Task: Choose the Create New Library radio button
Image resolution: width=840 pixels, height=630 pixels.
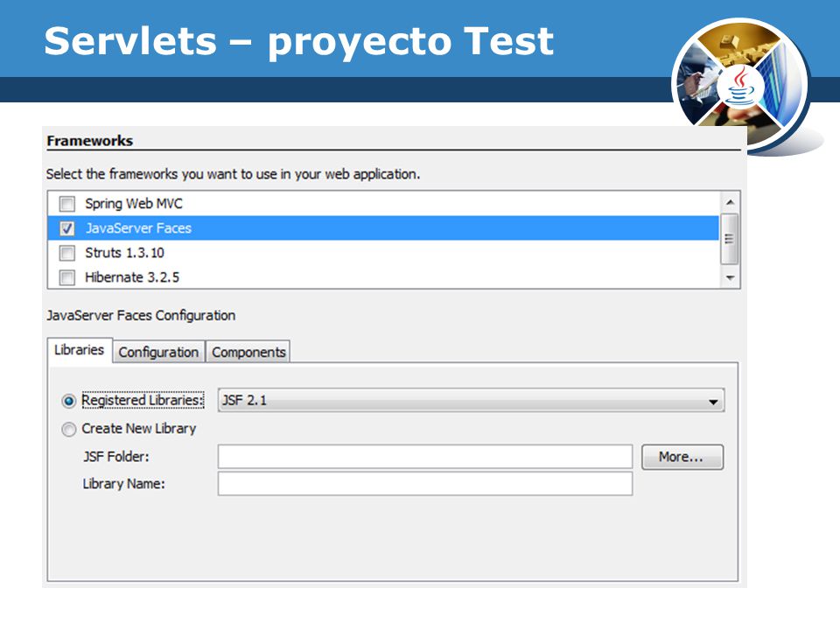Action: pyautogui.click(x=68, y=429)
